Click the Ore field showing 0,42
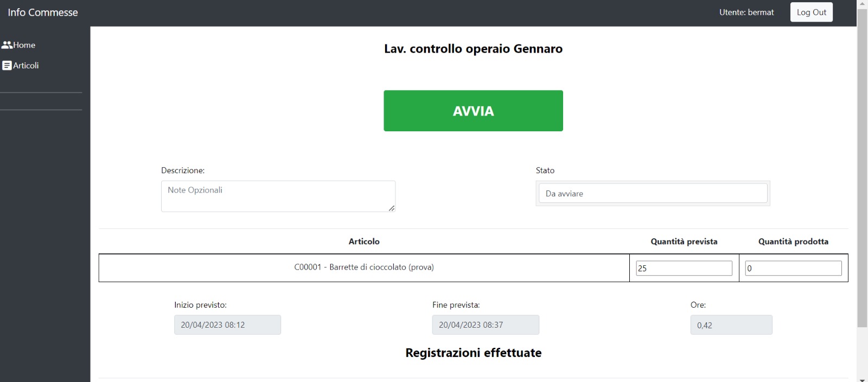The width and height of the screenshot is (868, 382). click(731, 325)
